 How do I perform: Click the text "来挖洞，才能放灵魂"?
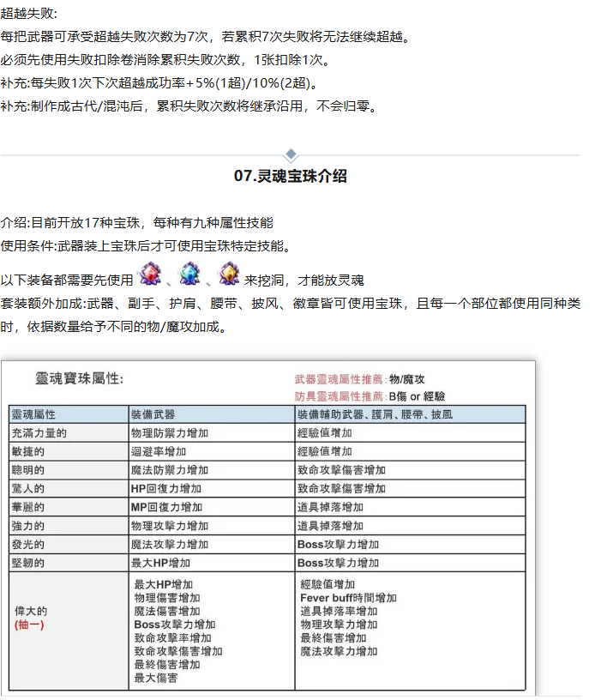(x=303, y=281)
